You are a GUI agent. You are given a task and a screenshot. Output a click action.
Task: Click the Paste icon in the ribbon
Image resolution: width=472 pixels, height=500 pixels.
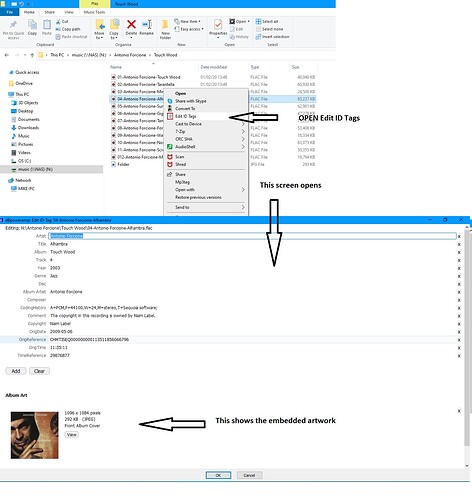tap(47, 24)
